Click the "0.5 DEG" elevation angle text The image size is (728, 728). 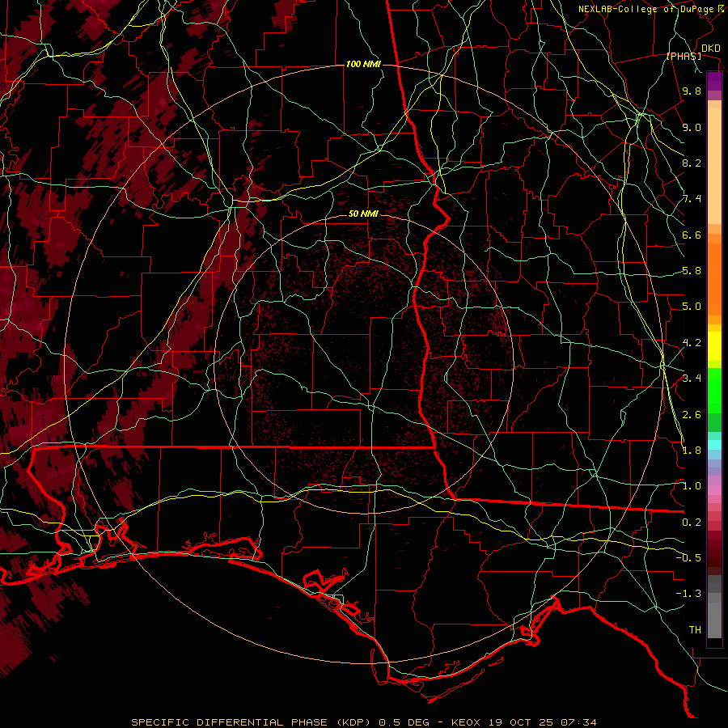pyautogui.click(x=404, y=722)
